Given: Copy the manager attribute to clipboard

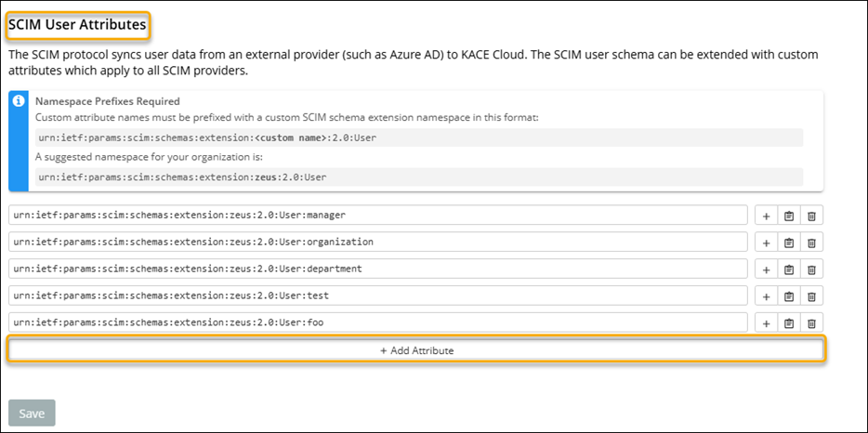Looking at the screenshot, I should (789, 216).
